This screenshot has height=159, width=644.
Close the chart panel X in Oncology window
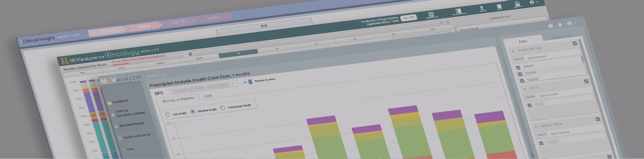[x=447, y=22]
